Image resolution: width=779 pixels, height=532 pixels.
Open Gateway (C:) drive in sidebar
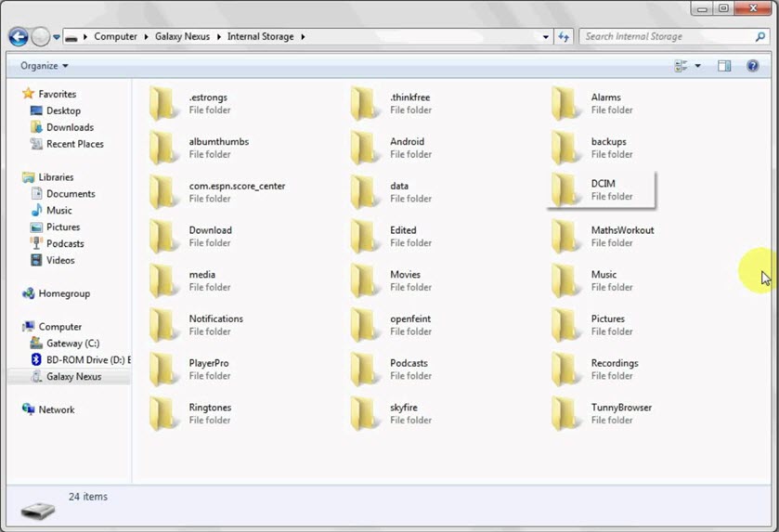[72, 344]
